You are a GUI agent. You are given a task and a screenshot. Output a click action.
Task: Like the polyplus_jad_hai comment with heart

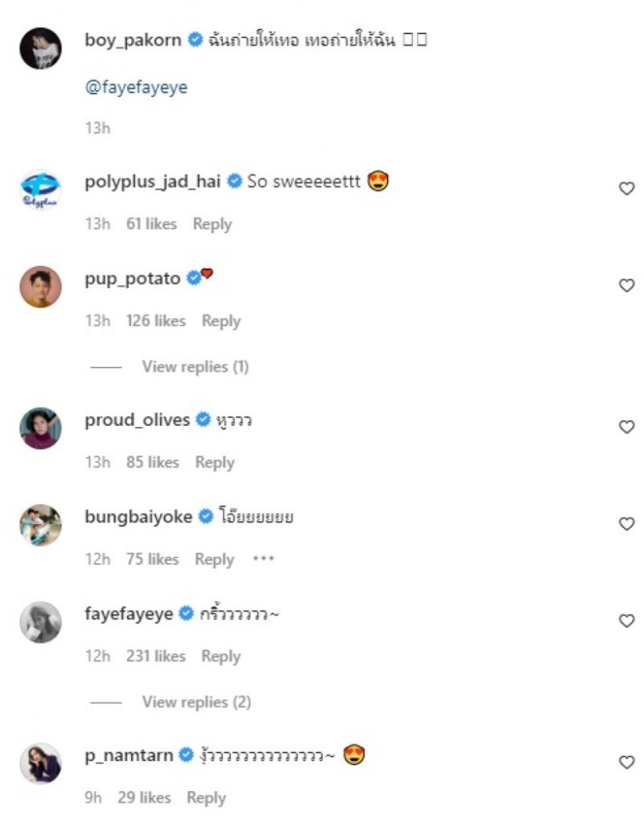pos(626,188)
